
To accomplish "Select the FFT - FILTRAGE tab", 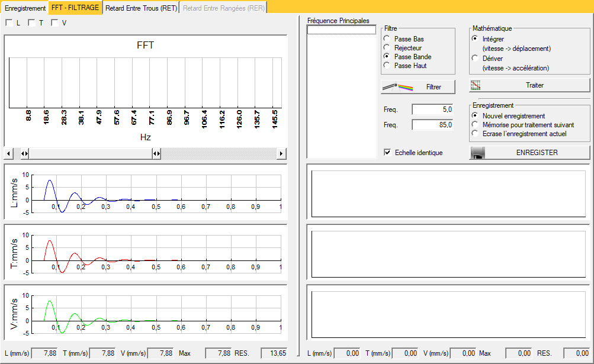I will [75, 8].
